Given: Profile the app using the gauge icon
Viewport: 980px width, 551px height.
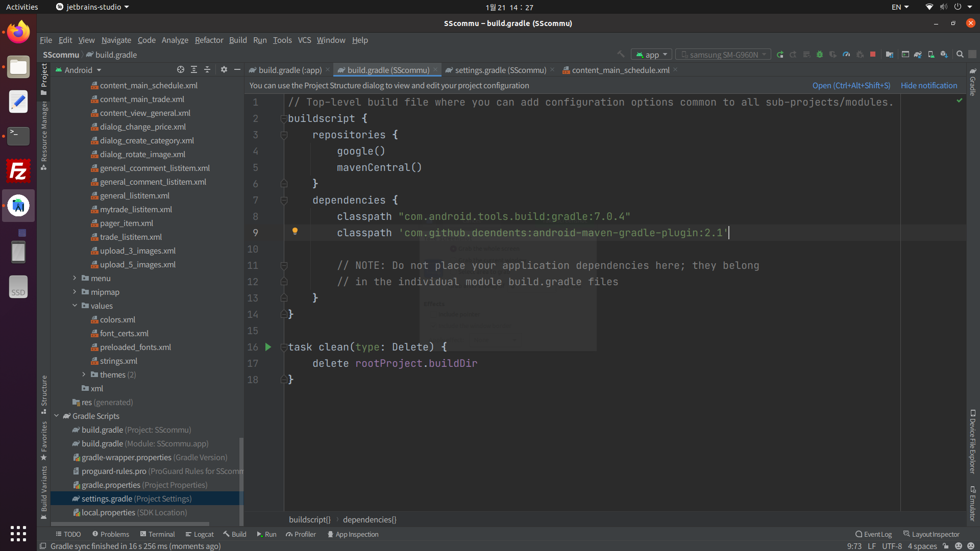Looking at the screenshot, I should click(847, 55).
